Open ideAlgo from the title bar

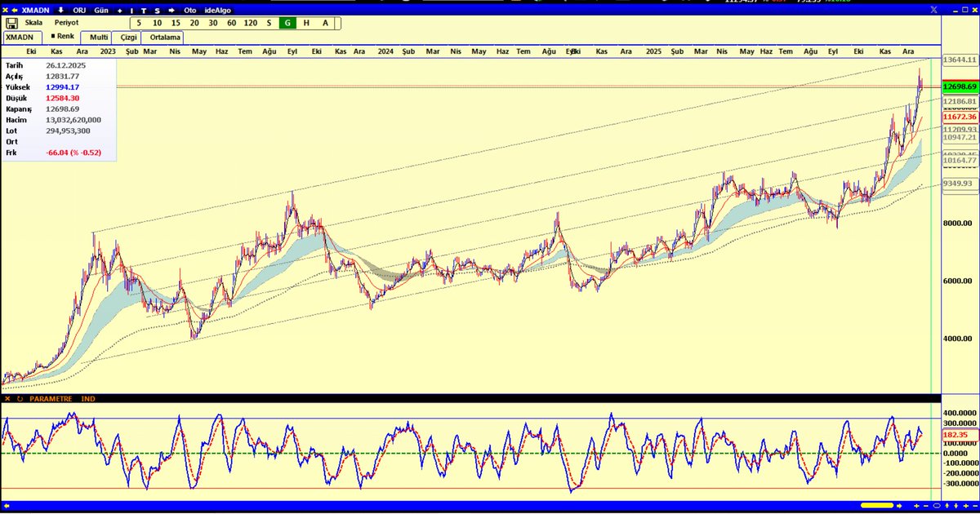pos(218,11)
